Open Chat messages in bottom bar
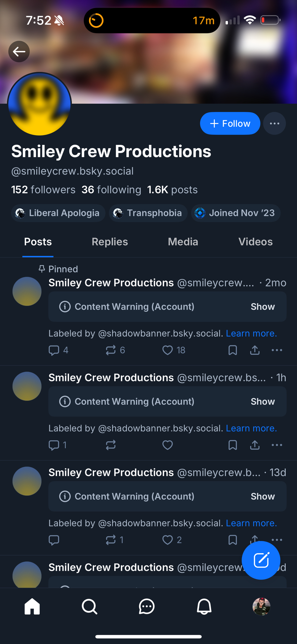This screenshot has width=297, height=644. [147, 607]
